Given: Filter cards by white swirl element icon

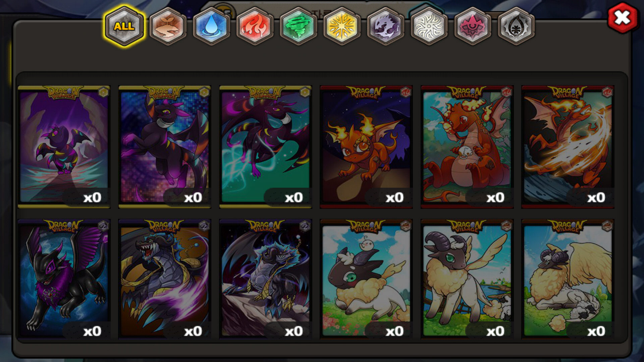Looking at the screenshot, I should point(429,26).
